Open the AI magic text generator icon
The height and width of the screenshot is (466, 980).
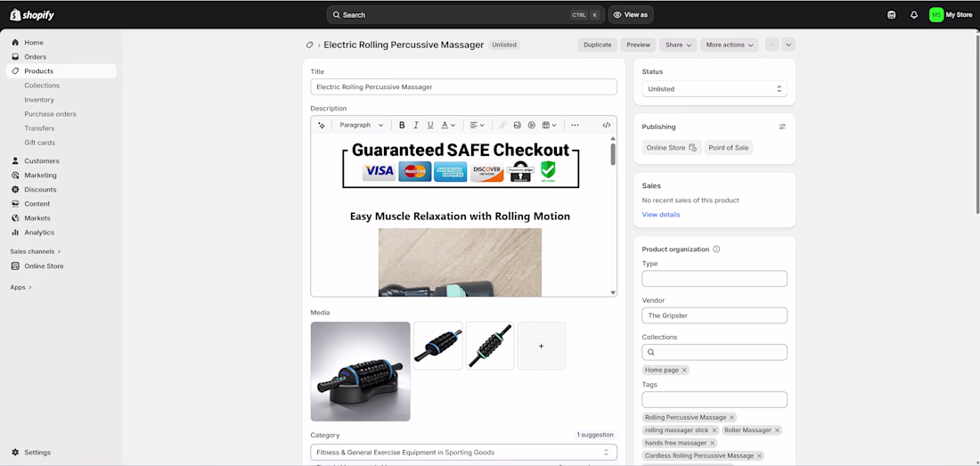(322, 125)
